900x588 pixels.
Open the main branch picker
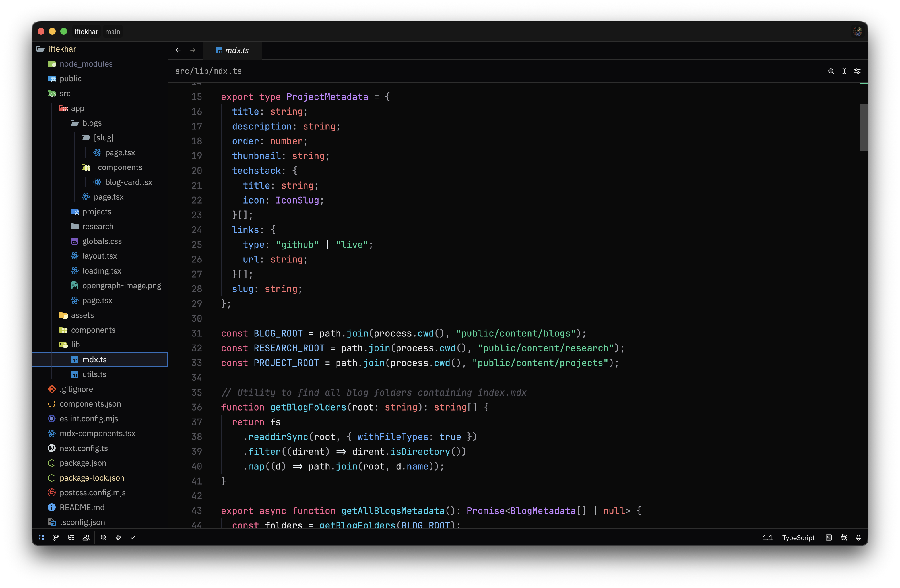coord(113,32)
